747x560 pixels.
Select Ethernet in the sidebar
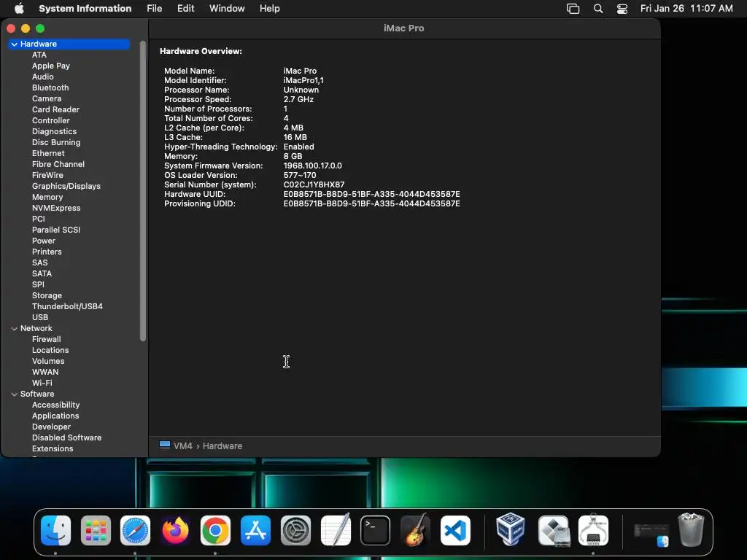coord(48,153)
